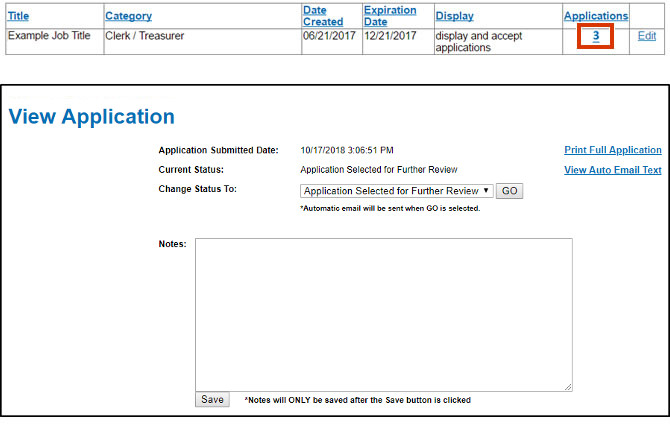Save the application notes
This screenshot has width=670, height=425.
tap(212, 399)
